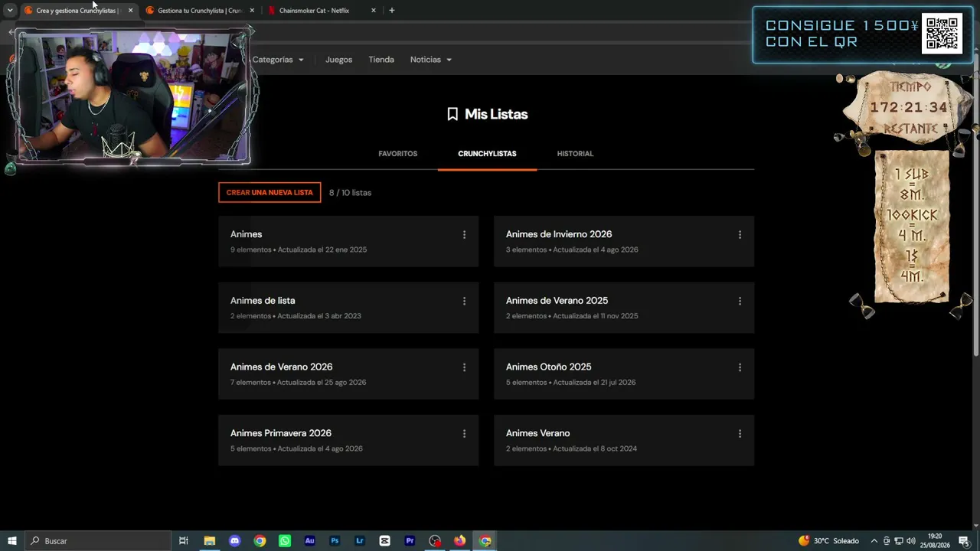Image resolution: width=980 pixels, height=551 pixels.
Task: Switch to Gestiona tu Crunchylista browser tab
Action: point(201,11)
